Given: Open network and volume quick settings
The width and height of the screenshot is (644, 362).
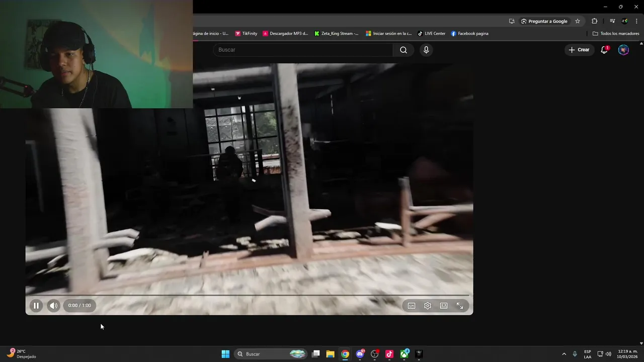Looking at the screenshot, I should [604, 354].
